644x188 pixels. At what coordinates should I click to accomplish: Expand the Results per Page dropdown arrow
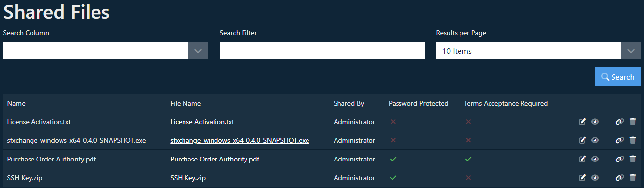631,51
